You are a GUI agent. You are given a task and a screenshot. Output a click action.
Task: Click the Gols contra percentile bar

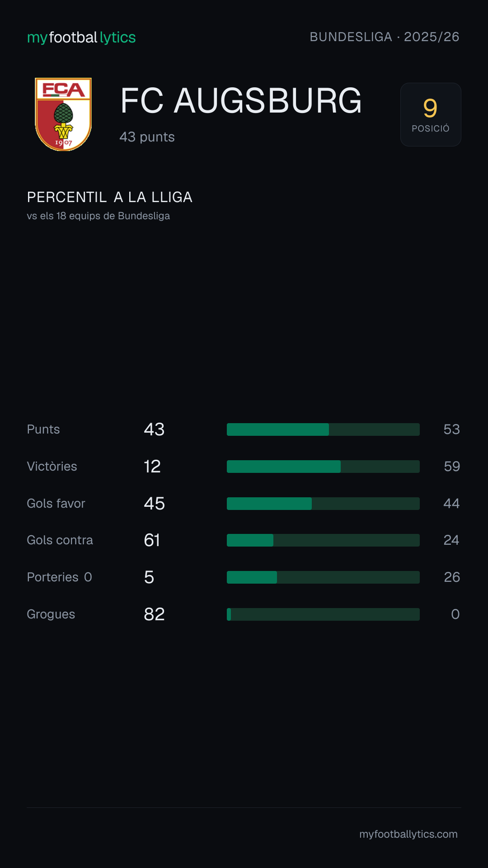click(323, 540)
